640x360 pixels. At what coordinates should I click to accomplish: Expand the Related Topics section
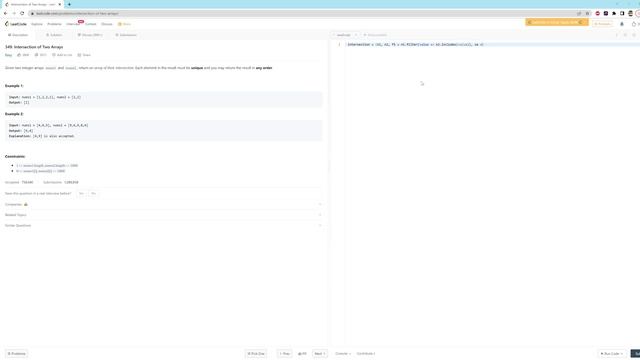163,215
